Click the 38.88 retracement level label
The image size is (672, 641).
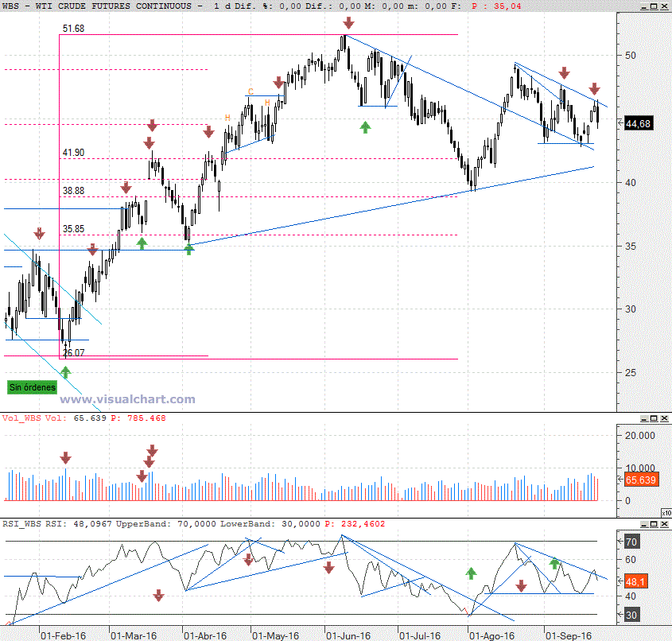[x=73, y=191]
